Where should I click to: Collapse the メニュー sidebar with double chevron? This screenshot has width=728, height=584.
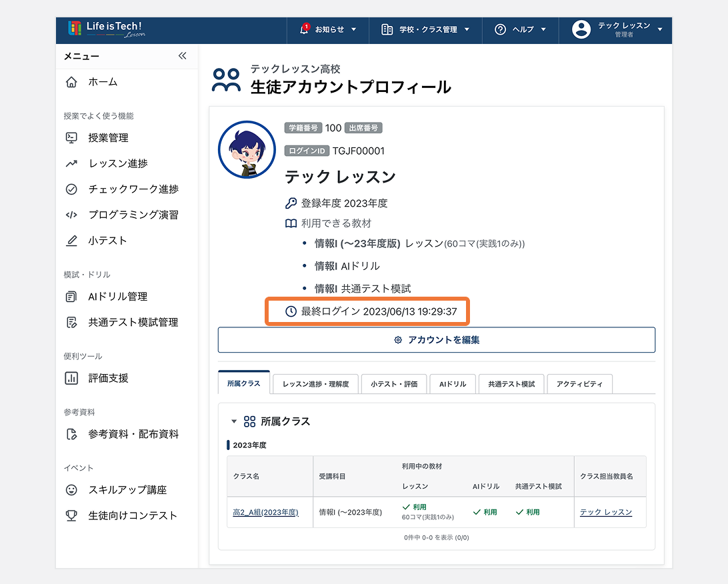(x=183, y=56)
